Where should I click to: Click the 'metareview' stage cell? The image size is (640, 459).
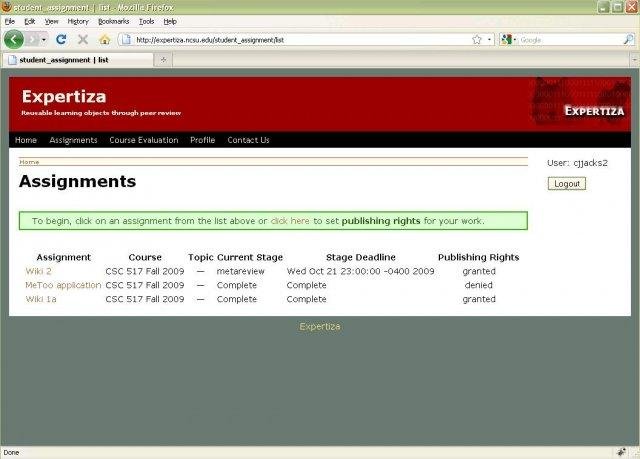(x=240, y=271)
